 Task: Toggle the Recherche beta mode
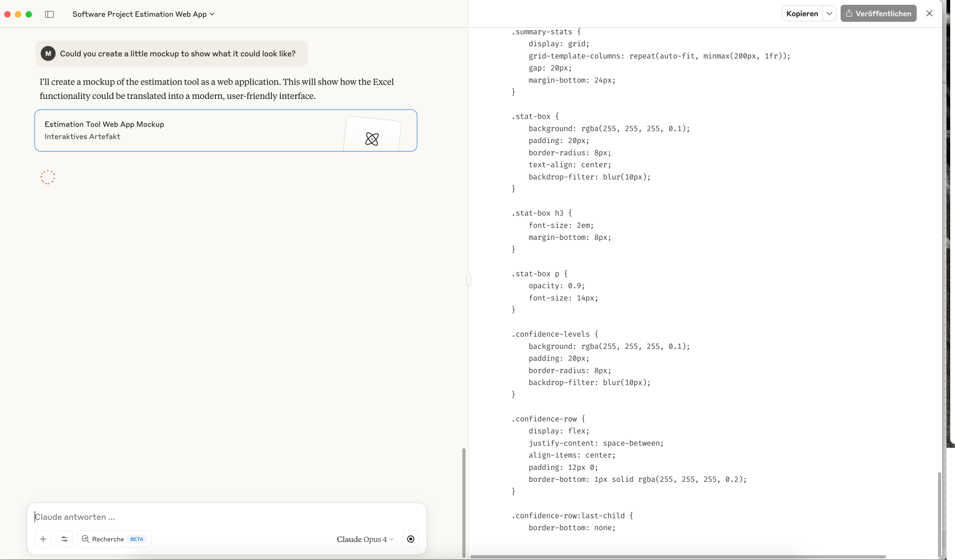pos(114,539)
